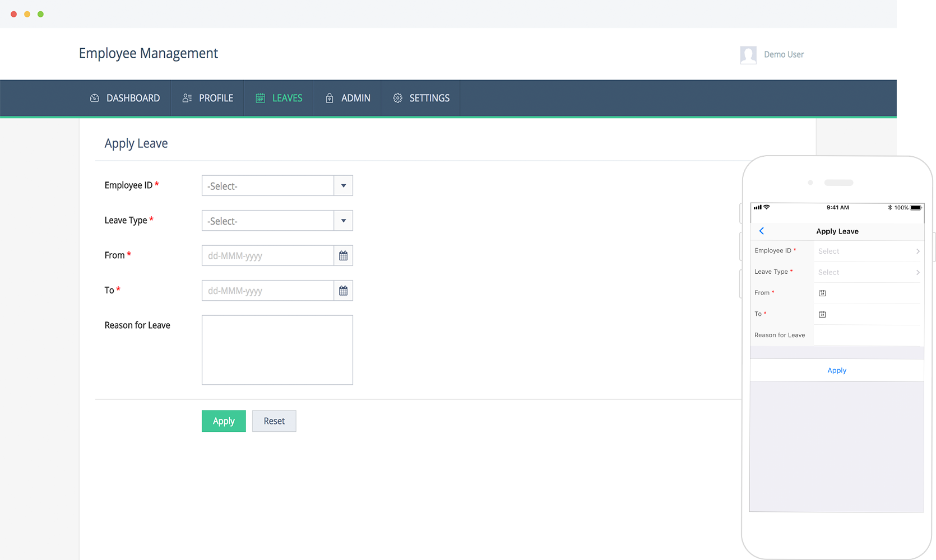Click the Settings gear icon
936x560 pixels.
(x=397, y=98)
